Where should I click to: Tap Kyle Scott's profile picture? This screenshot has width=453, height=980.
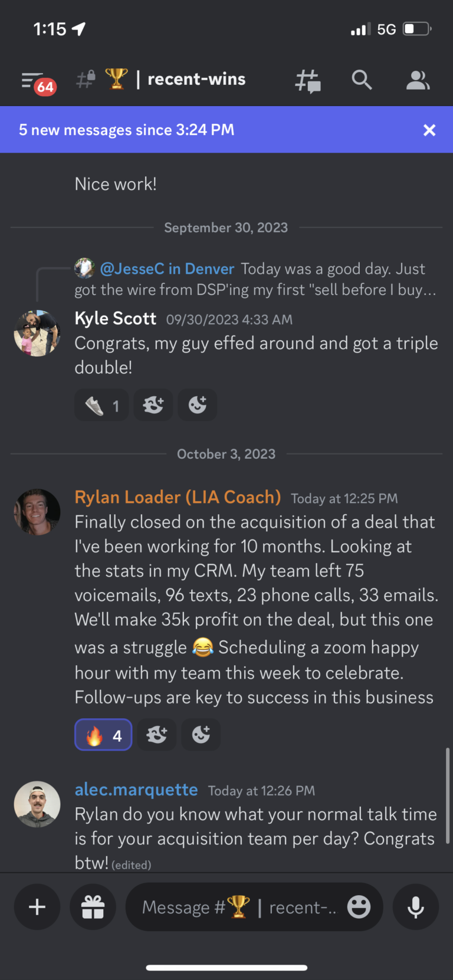(37, 333)
